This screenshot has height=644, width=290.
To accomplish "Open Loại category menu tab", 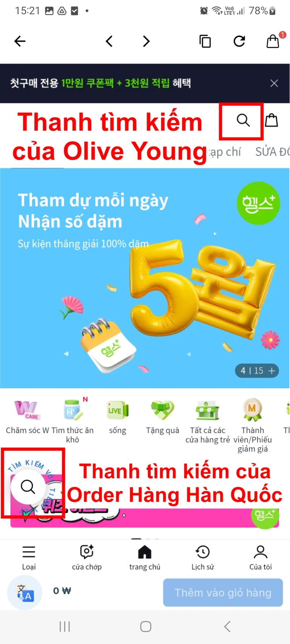I will point(29,558).
